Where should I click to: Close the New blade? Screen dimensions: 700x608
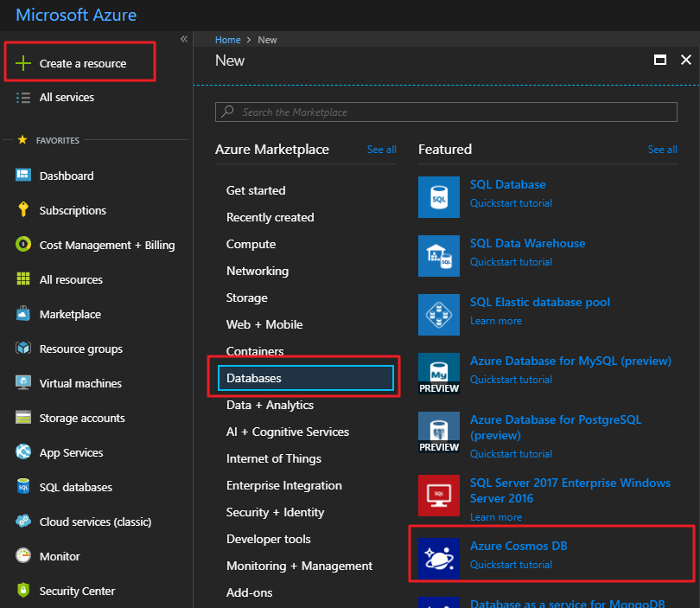[x=685, y=60]
